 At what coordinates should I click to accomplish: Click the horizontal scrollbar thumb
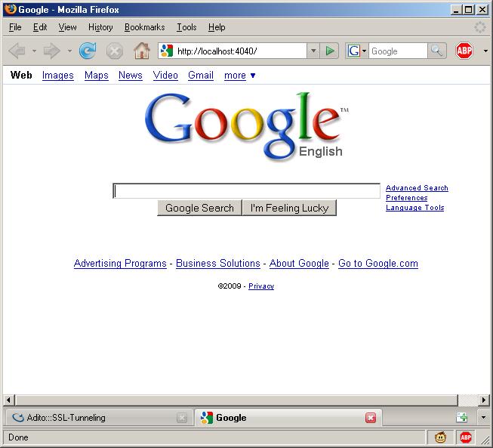pos(236,400)
